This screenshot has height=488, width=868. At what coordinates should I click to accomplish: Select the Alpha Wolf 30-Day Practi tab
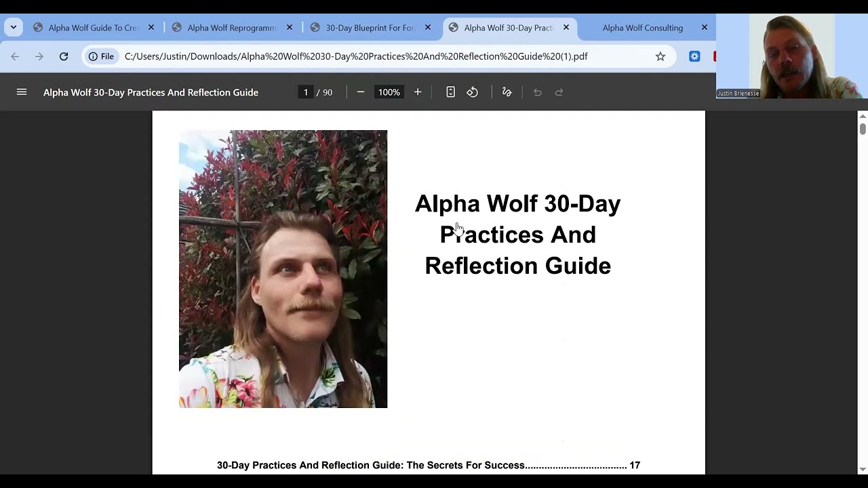(x=510, y=28)
